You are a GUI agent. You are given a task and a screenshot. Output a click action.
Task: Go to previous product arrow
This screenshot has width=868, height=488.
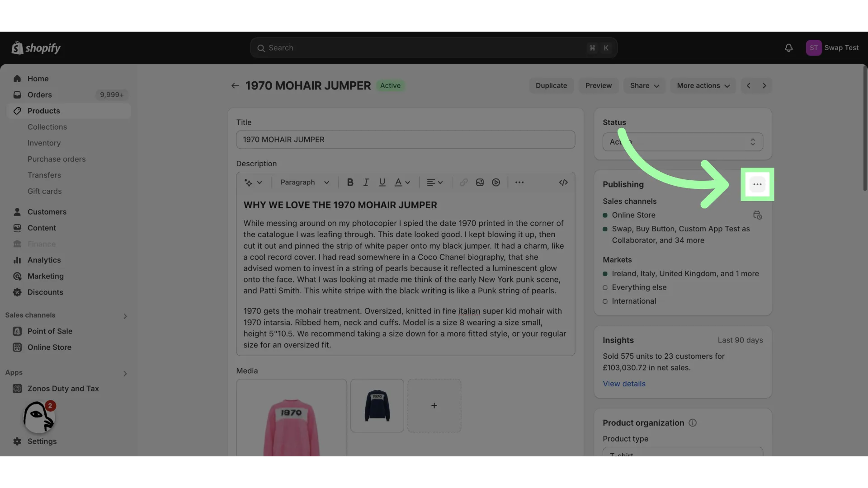(749, 86)
